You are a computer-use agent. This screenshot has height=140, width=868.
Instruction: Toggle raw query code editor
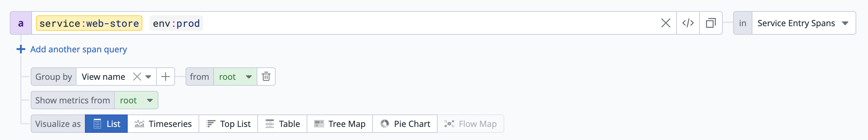coord(688,23)
